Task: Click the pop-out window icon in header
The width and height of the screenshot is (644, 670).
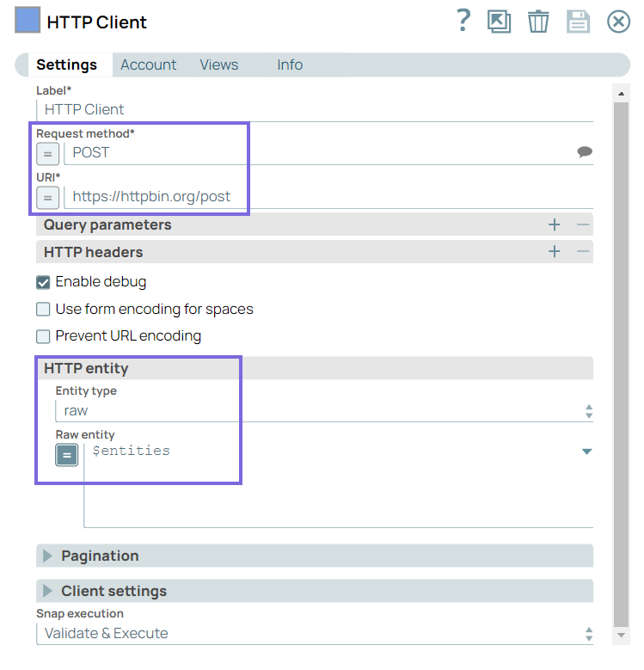Action: click(499, 22)
